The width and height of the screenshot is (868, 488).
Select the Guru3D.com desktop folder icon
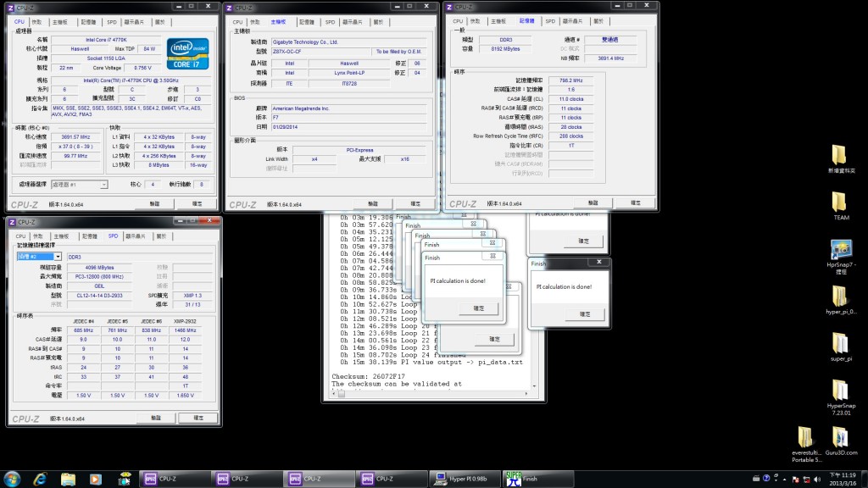(x=841, y=441)
